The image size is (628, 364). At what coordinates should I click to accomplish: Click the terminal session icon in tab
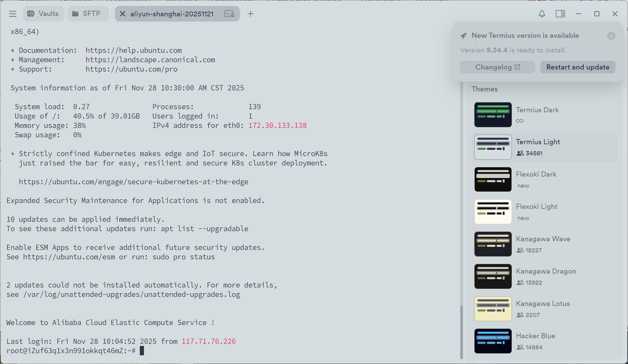click(x=230, y=14)
